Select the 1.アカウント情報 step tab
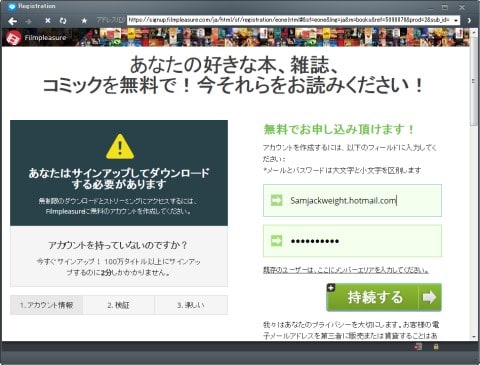Viewport: 480px width, 365px height. click(46, 305)
